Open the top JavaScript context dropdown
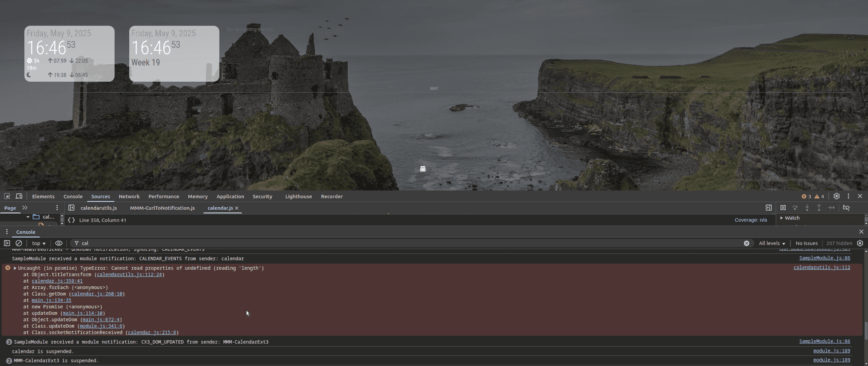Viewport: 868px width, 366px height. point(39,243)
